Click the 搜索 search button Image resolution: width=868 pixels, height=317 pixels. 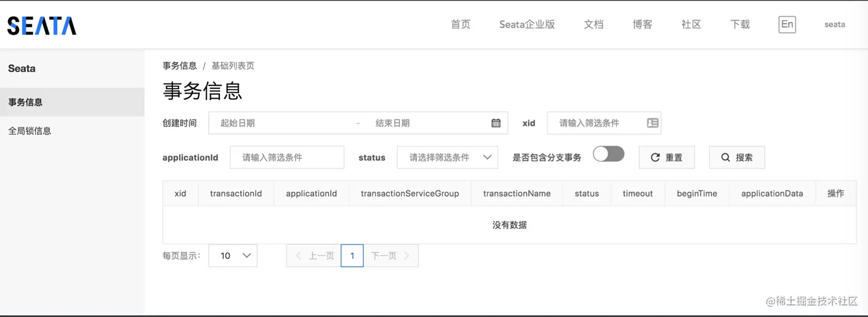coord(737,157)
